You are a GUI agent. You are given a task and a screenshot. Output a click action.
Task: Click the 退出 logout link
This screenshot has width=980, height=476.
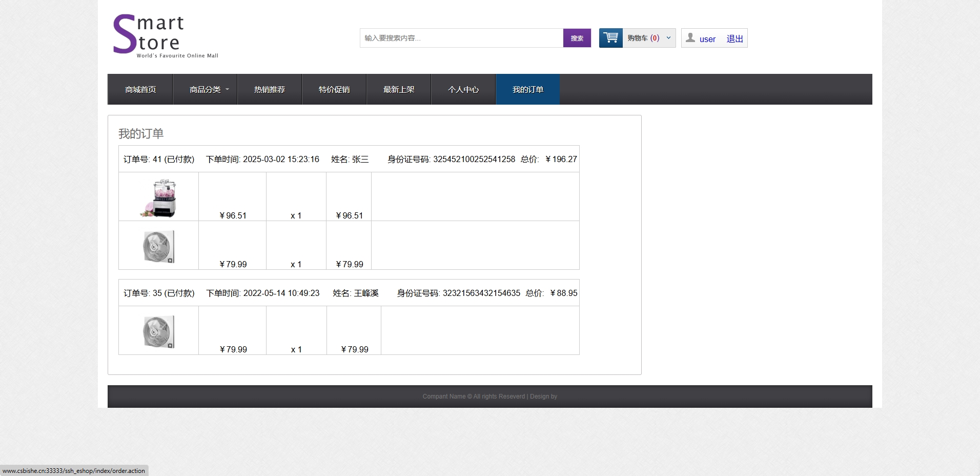point(734,39)
